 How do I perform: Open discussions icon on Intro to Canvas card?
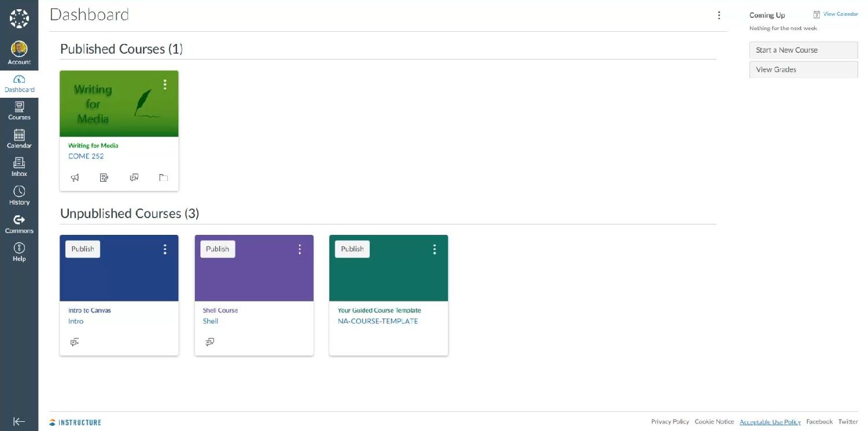[x=75, y=342]
